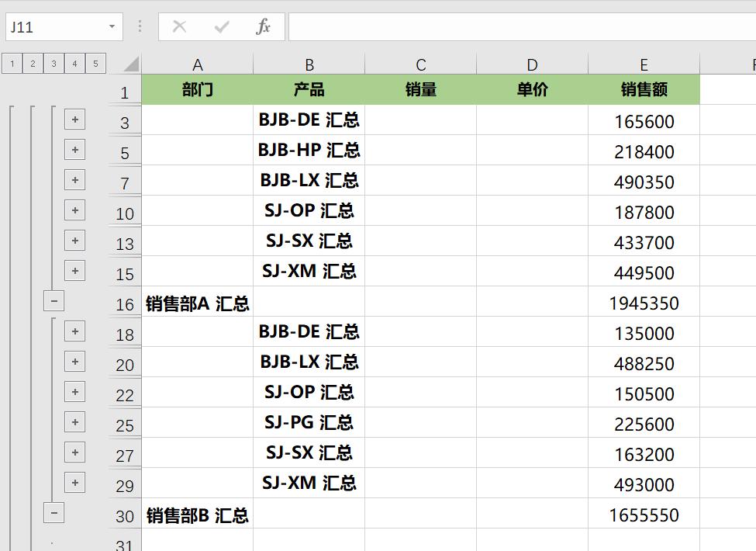Select the 销售部A 汇总 cell
756x551 pixels.
tap(197, 302)
